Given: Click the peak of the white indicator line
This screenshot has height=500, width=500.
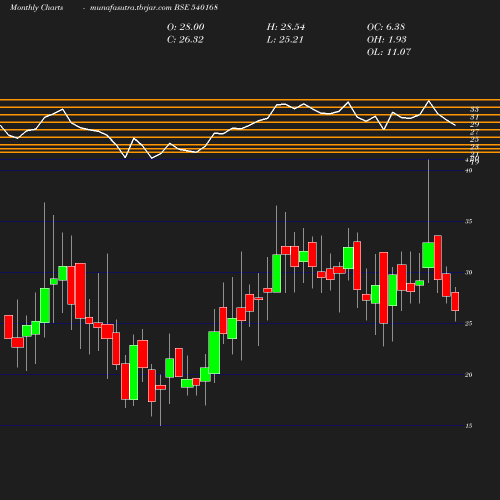Looking at the screenshot, I should pos(429,100).
